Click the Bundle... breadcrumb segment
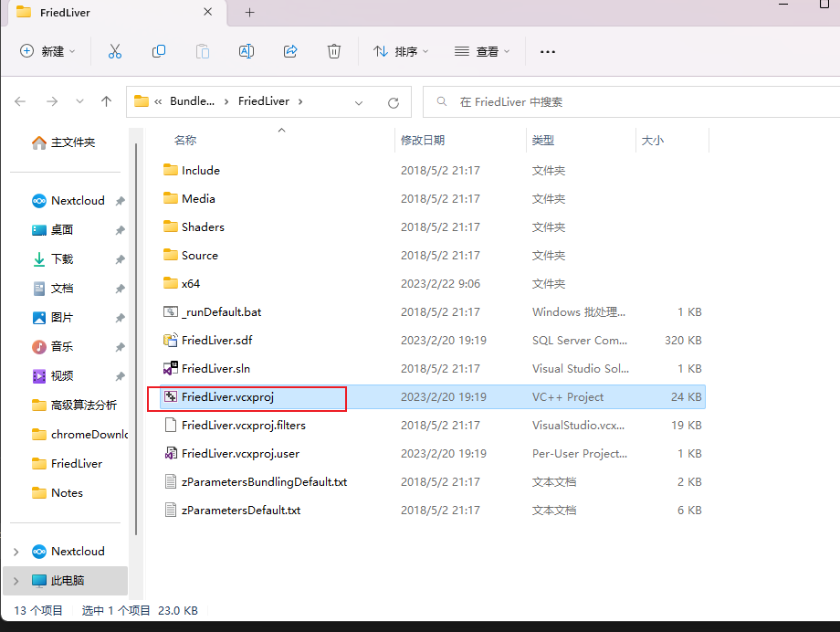Viewport: 840px width, 632px height. point(192,101)
